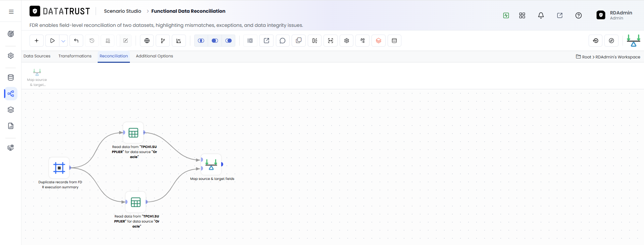The image size is (644, 245).
Task: Click the export arrow-box toolbar icon
Action: [266, 41]
